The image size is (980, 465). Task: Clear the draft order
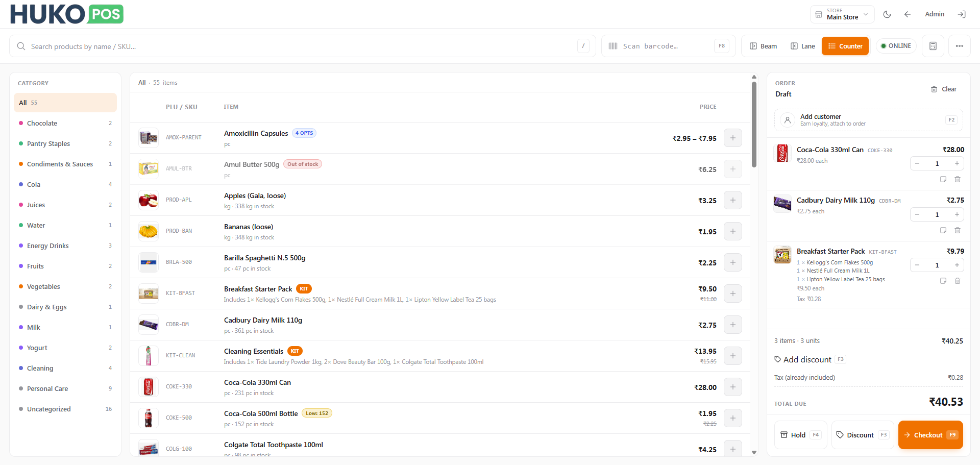(x=944, y=89)
